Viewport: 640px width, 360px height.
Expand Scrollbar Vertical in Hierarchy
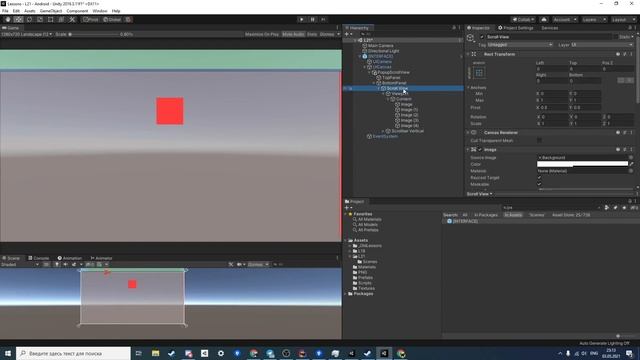click(x=383, y=131)
